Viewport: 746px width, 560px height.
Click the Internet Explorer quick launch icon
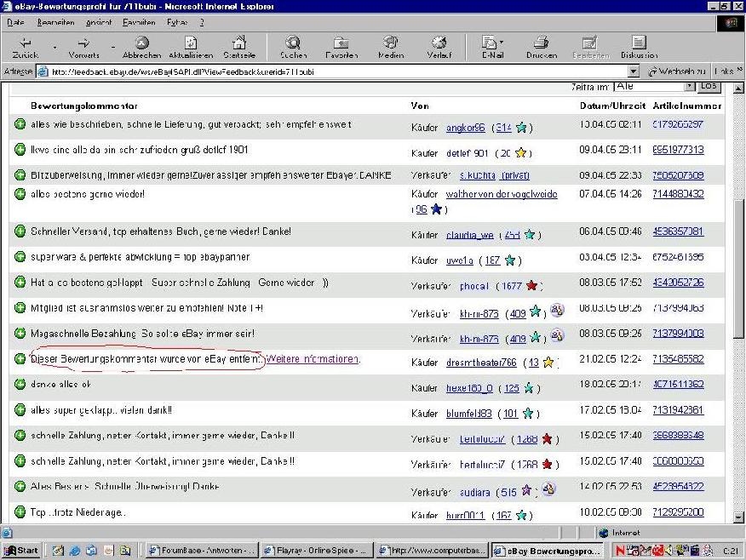[x=75, y=551]
